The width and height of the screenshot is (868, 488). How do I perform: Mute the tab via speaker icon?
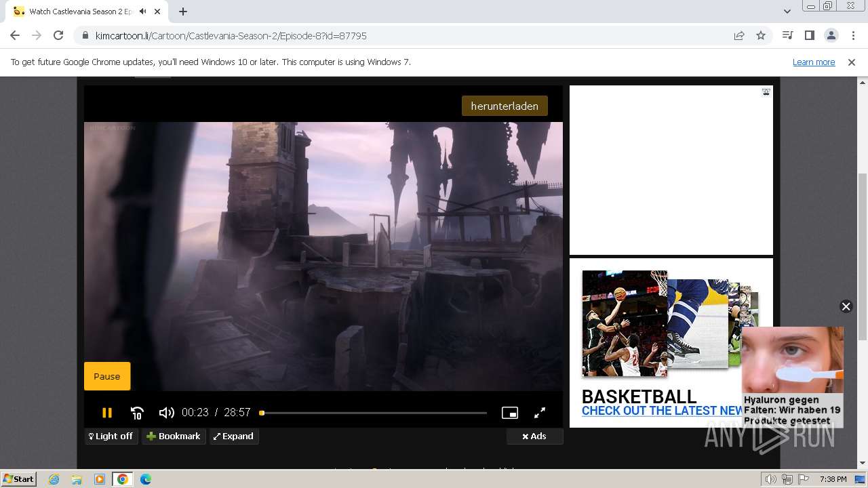(143, 12)
